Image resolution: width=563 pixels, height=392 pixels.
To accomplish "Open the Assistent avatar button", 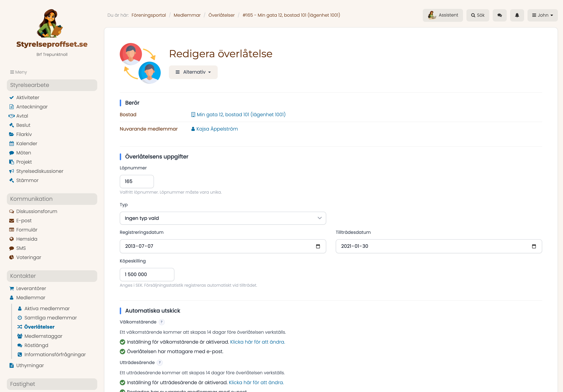I will pyautogui.click(x=443, y=15).
